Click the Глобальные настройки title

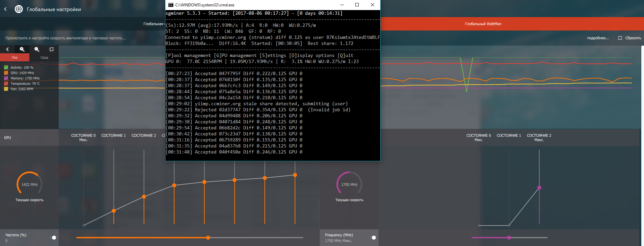coord(54,9)
